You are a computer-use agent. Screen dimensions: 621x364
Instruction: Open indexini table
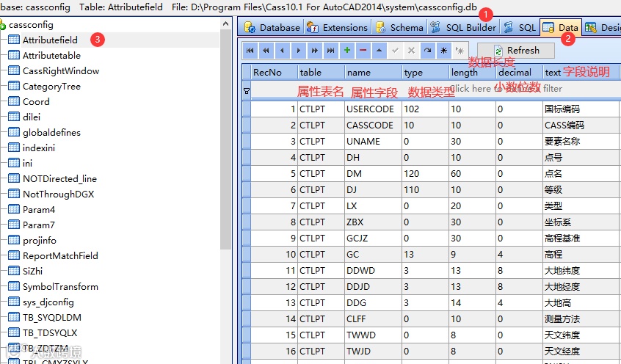pyautogui.click(x=39, y=148)
